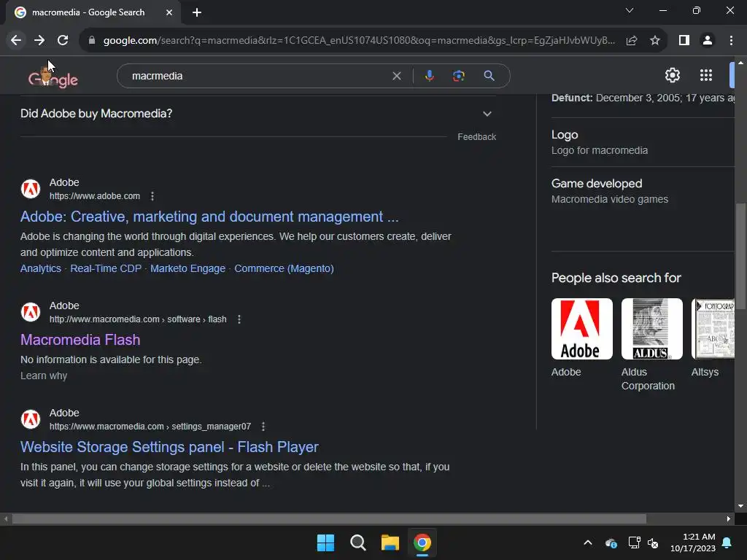
Task: Click the Chrome icon in the taskbar
Action: click(422, 542)
